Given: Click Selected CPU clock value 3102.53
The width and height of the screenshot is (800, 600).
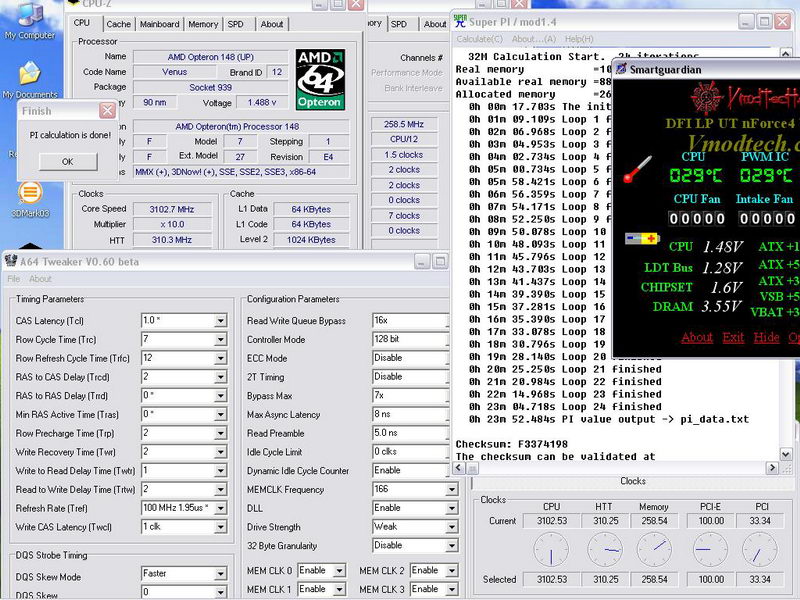Looking at the screenshot, I should [552, 580].
